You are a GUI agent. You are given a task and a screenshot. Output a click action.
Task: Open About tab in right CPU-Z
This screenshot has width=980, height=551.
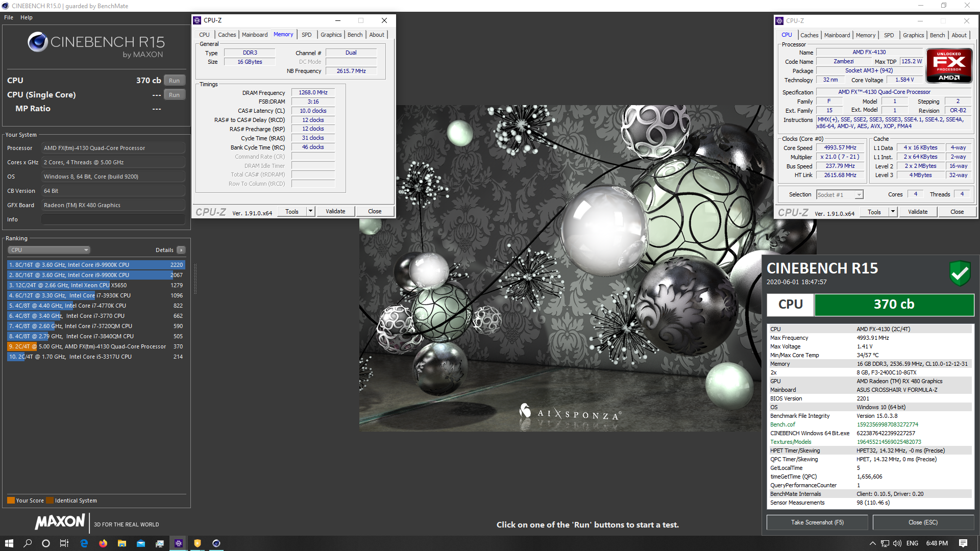(x=959, y=35)
